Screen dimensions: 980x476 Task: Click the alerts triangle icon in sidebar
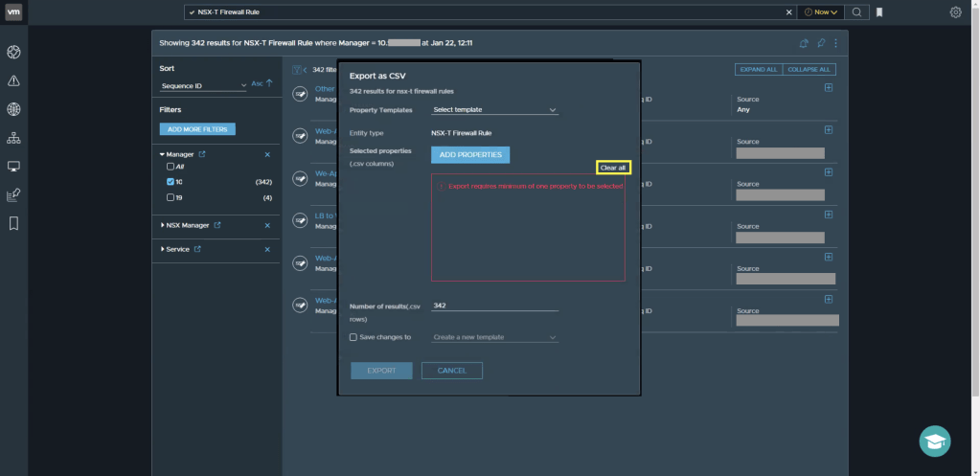coord(13,80)
